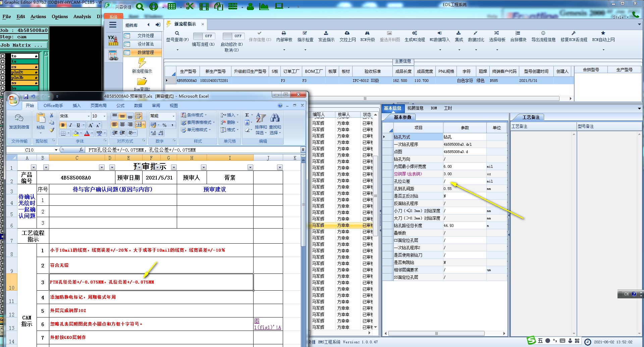Screen dimensions: 644x347
Task: Open Bom查询2 folder icon
Action: click(142, 82)
